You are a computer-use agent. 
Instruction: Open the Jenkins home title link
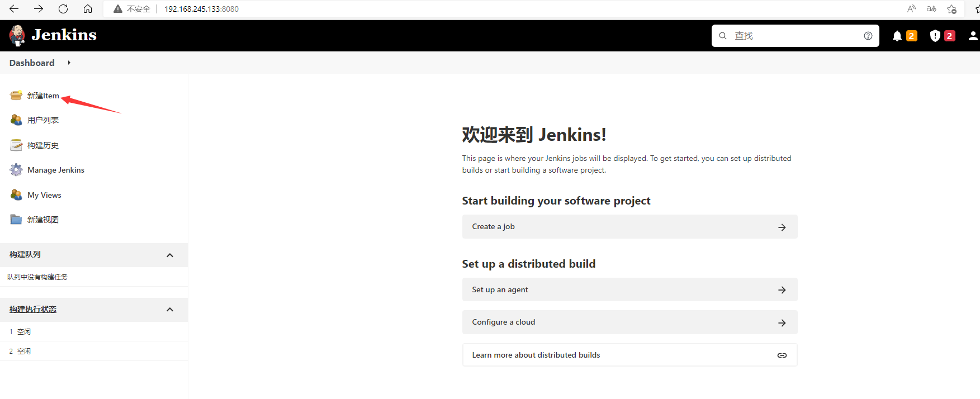coord(64,35)
